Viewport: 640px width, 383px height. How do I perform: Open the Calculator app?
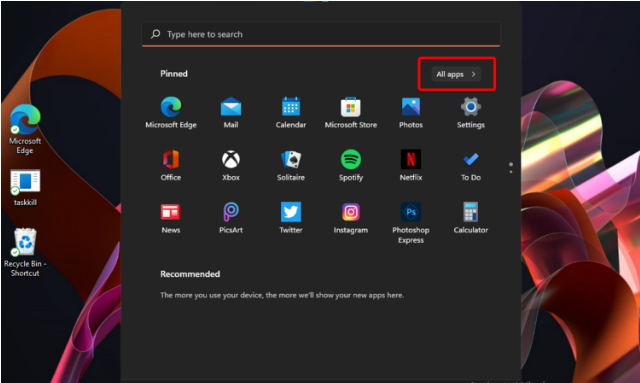(x=471, y=218)
